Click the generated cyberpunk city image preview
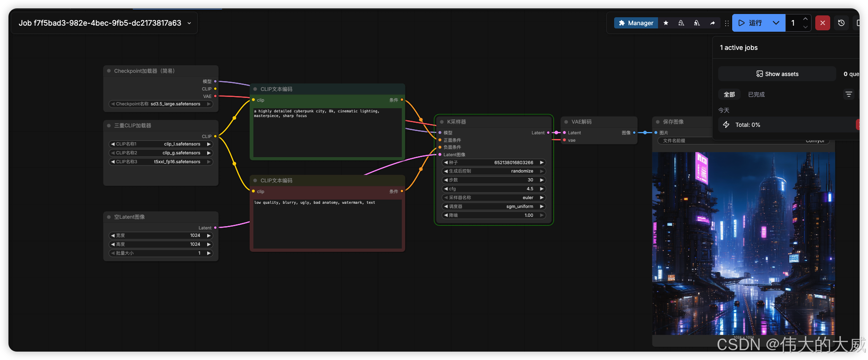This screenshot has width=868, height=360. click(x=743, y=242)
